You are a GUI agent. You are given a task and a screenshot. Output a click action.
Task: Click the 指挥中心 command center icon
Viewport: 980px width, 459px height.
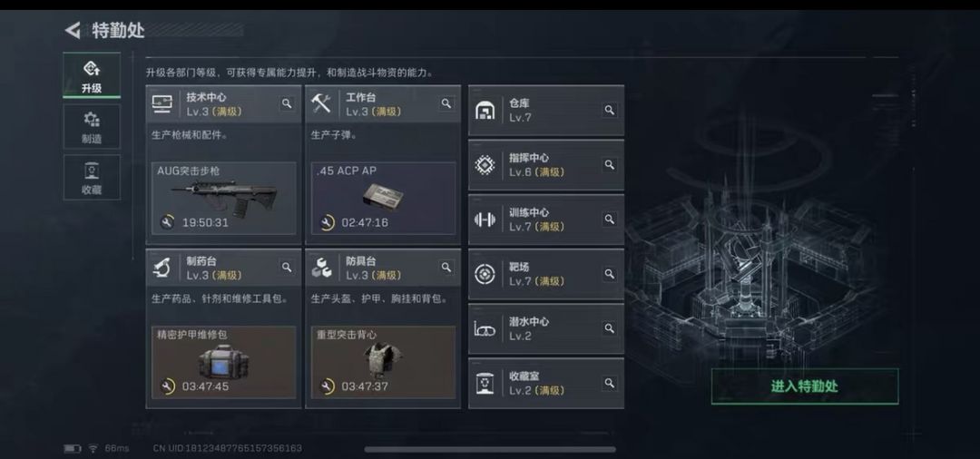coord(485,165)
